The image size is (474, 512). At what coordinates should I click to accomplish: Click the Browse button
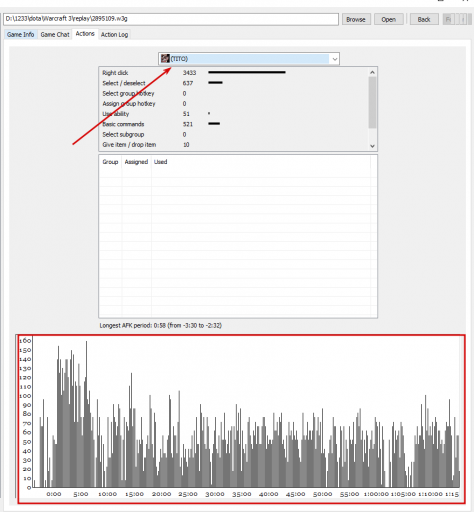(x=356, y=19)
